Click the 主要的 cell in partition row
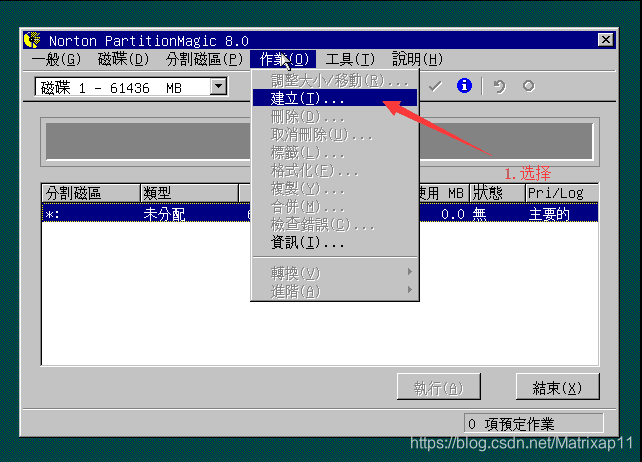 tap(549, 214)
